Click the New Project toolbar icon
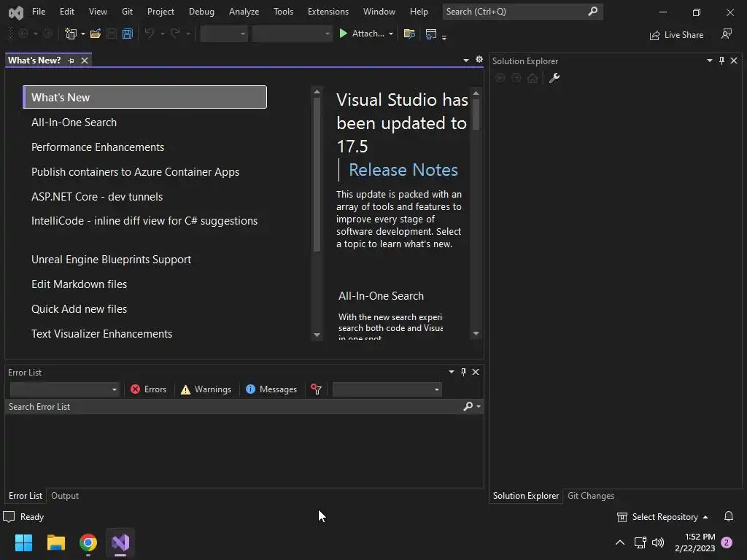 (71, 34)
